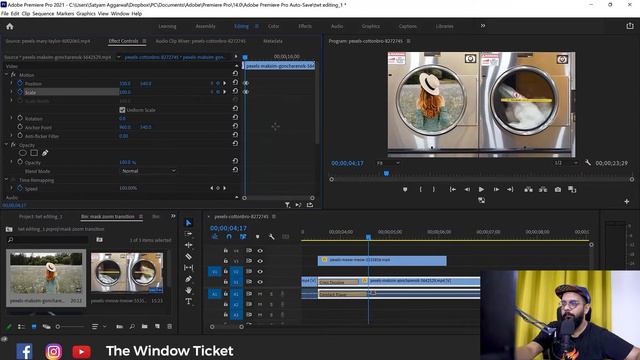Expand the Anti-flicker Filter property
This screenshot has width=640, height=360.
[11, 136]
